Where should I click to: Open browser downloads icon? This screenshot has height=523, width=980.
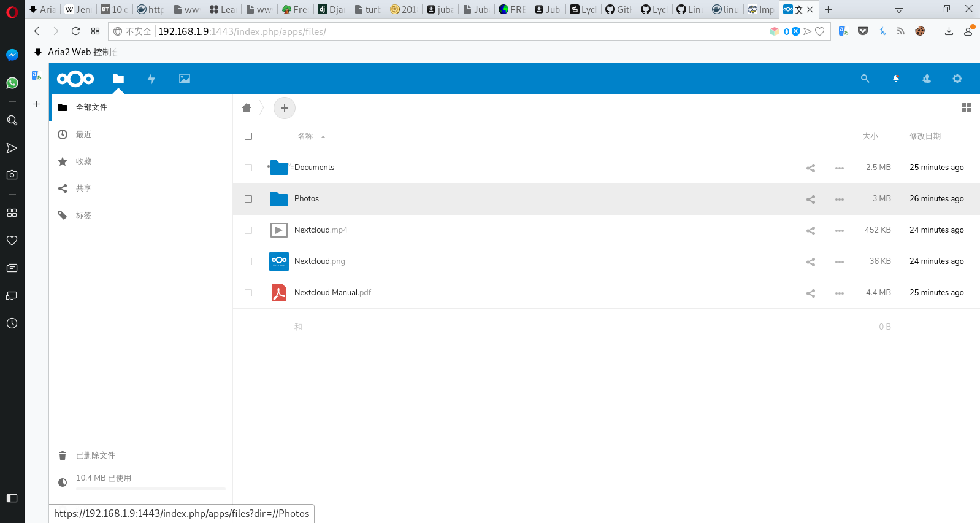click(x=949, y=31)
